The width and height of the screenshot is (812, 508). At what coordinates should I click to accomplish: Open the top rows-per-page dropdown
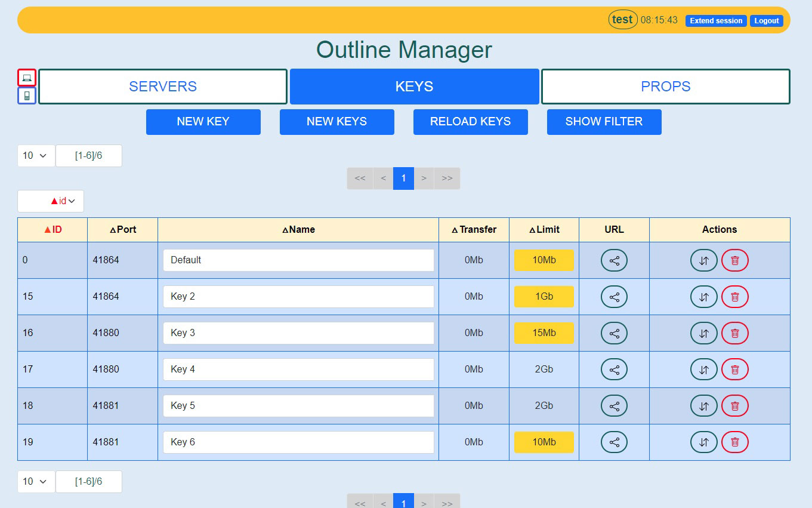[x=36, y=155]
